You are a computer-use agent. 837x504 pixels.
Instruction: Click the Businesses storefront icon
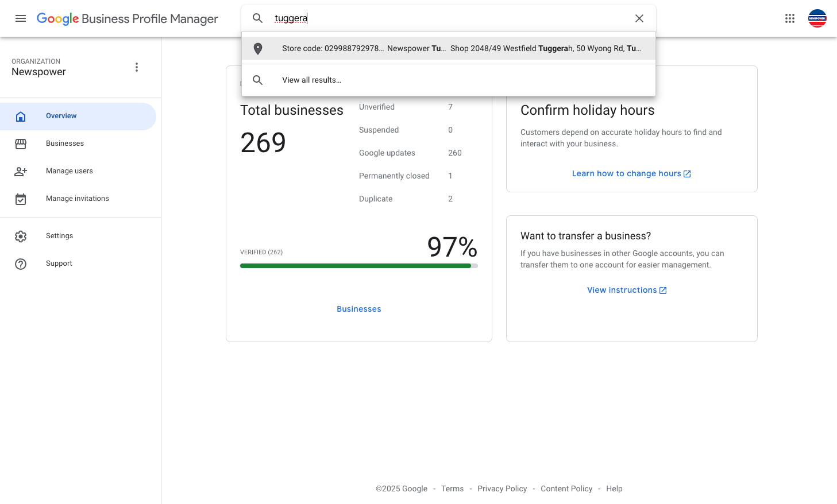coord(21,144)
